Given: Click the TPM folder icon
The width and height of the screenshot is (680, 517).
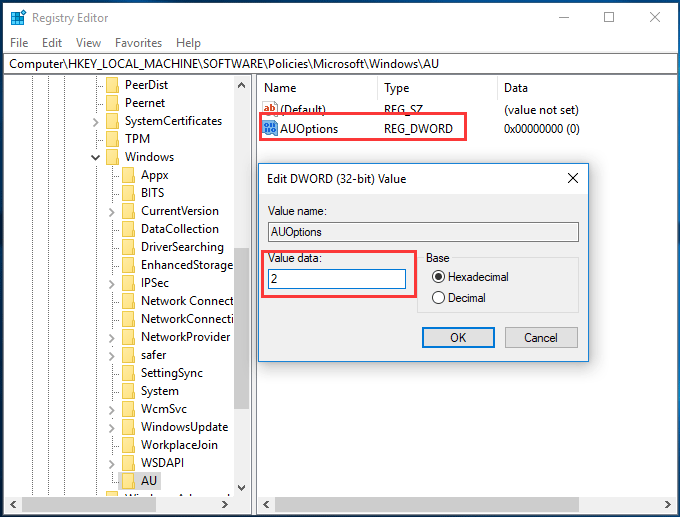Looking at the screenshot, I should [x=112, y=139].
